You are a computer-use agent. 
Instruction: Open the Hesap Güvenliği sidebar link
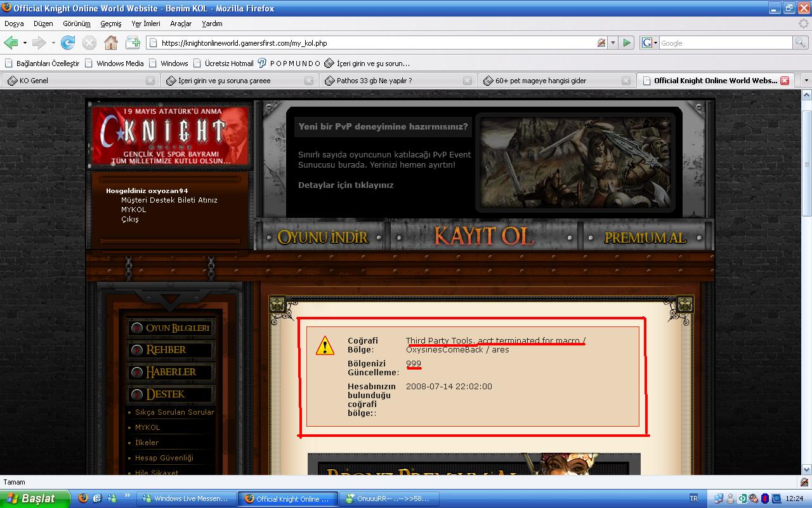click(164, 458)
